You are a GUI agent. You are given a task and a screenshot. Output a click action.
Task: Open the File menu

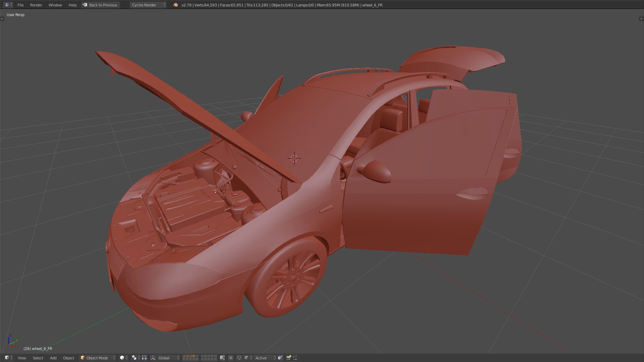20,5
